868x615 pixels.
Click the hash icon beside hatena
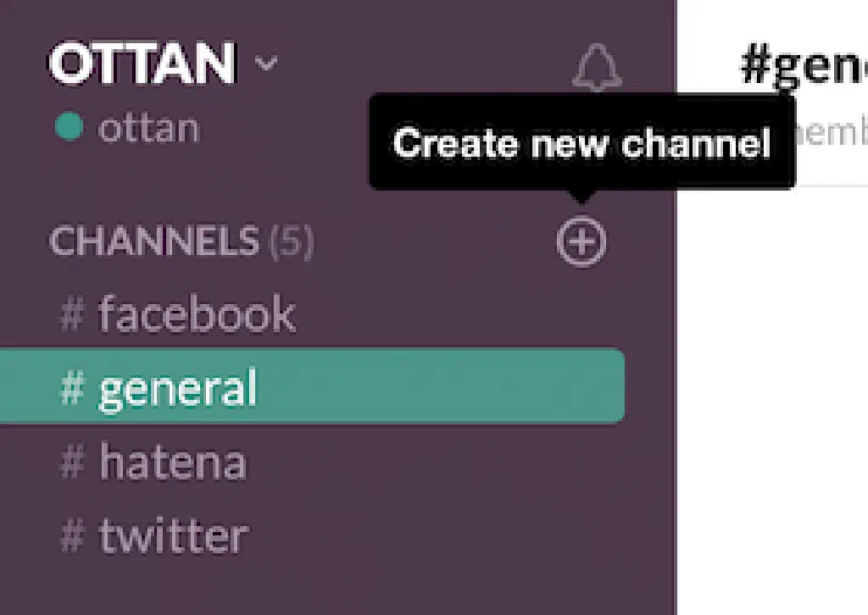click(x=73, y=463)
